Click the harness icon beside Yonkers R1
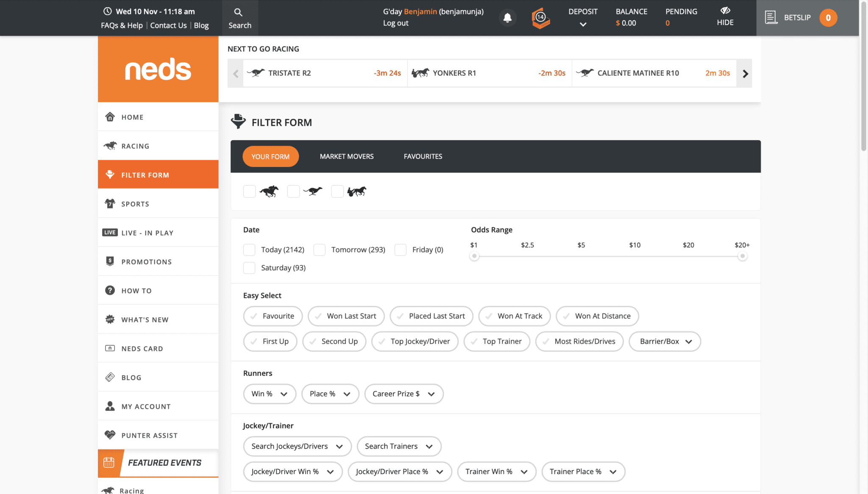 420,73
